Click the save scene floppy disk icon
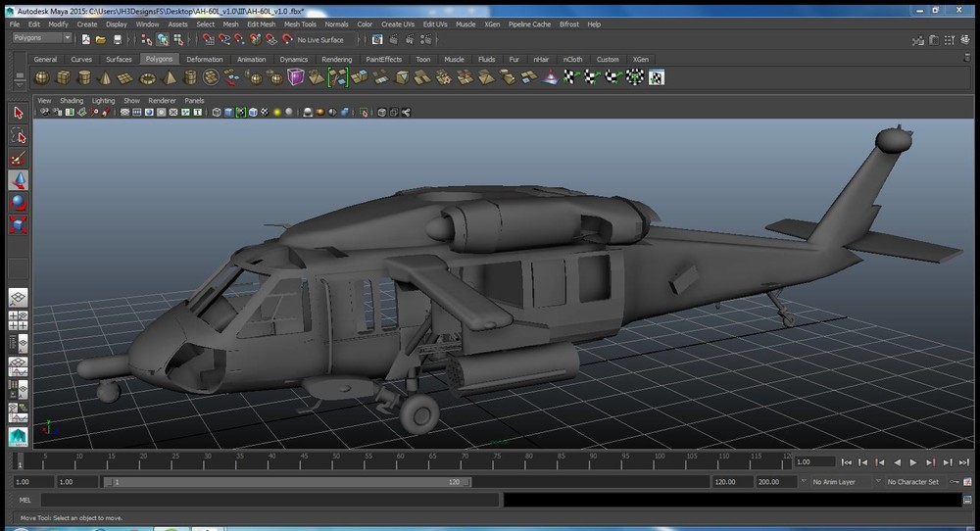 tap(118, 39)
